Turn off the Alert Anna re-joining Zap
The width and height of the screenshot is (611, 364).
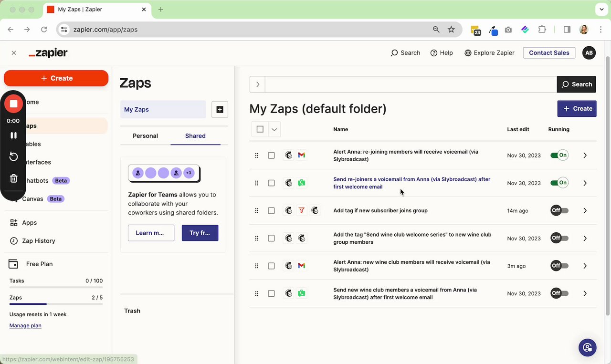559,156
